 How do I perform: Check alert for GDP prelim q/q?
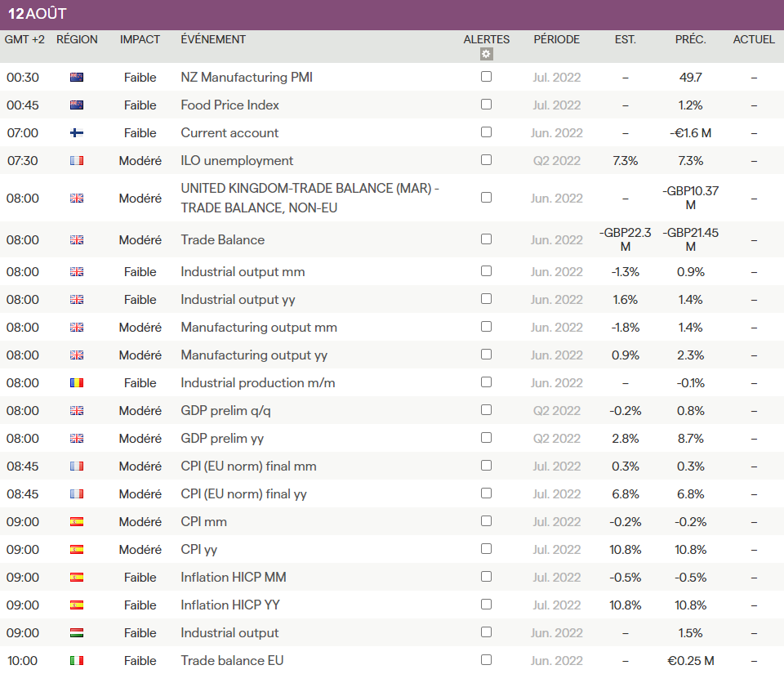486,409
